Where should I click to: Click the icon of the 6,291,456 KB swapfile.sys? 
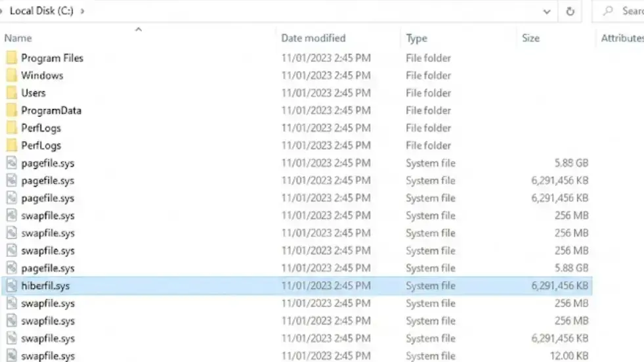point(12,338)
